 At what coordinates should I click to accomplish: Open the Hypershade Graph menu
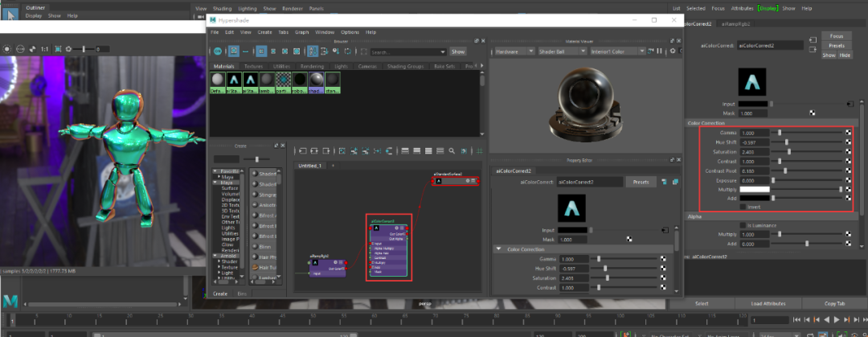coord(301,32)
